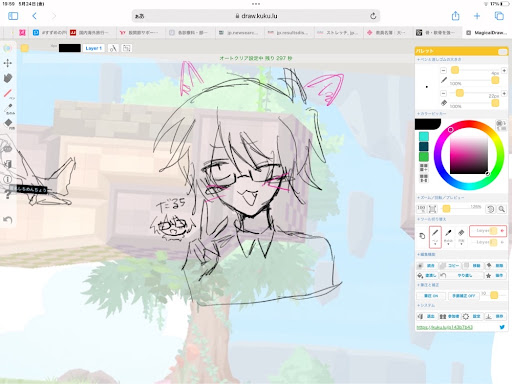
Task: Select the pen tool in palette
Action: [x=435, y=237]
